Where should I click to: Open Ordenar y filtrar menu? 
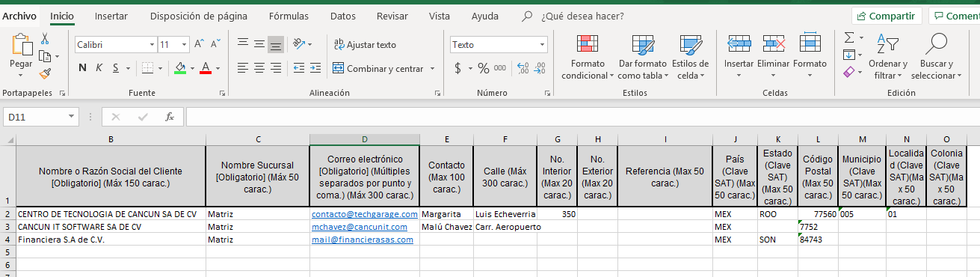click(888, 57)
